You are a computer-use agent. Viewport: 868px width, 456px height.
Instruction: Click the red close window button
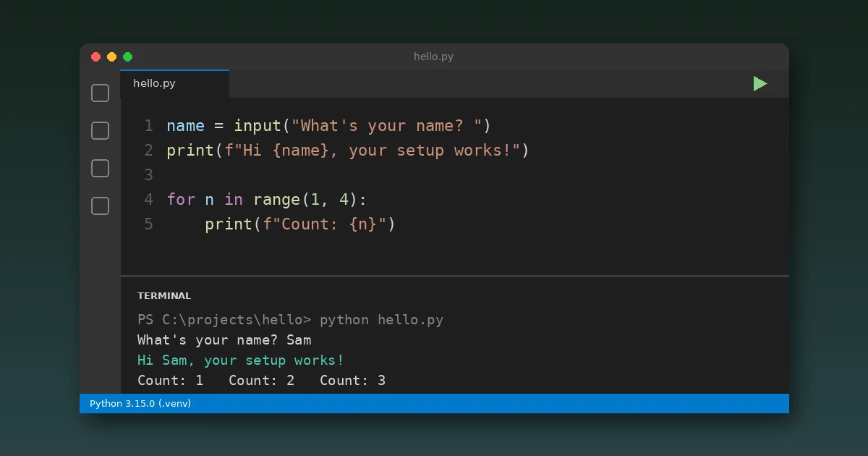point(96,57)
